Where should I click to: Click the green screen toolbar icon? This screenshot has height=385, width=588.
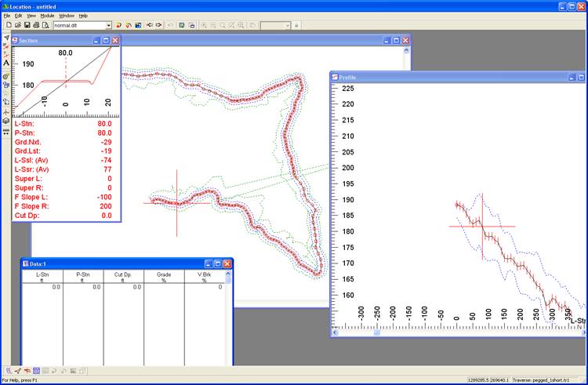(182, 25)
